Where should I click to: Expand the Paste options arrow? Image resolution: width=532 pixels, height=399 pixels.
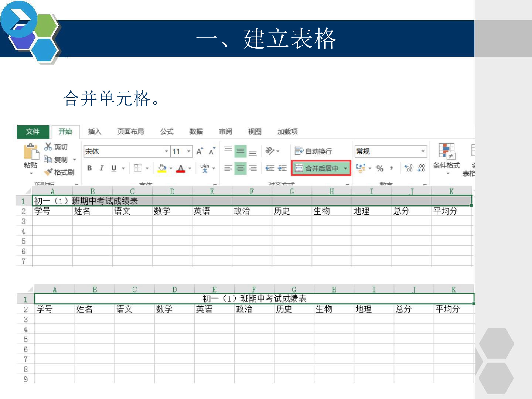pyautogui.click(x=31, y=173)
